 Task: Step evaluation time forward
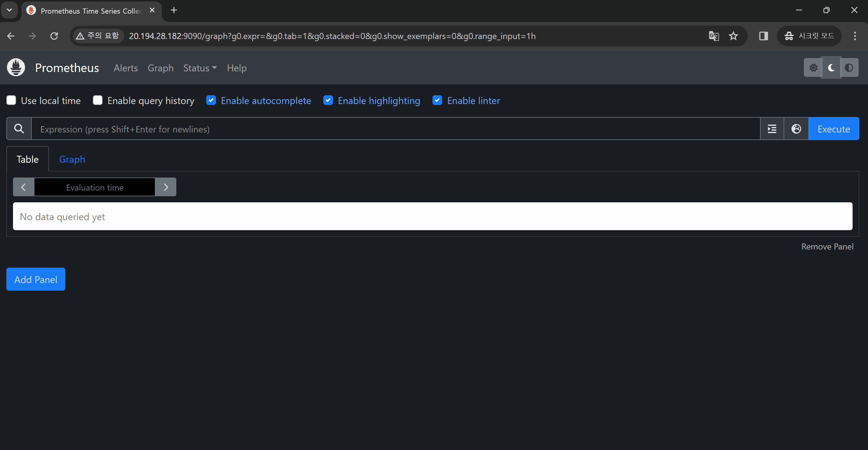(165, 187)
